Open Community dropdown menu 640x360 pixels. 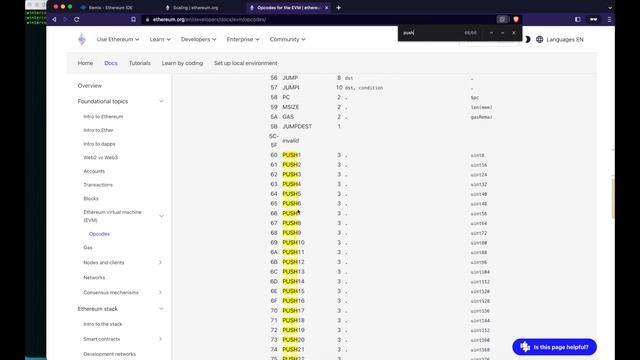[287, 39]
